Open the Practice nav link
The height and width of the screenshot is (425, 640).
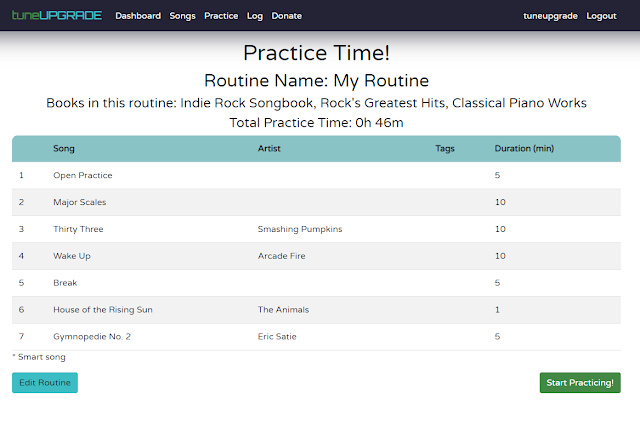pos(221,16)
